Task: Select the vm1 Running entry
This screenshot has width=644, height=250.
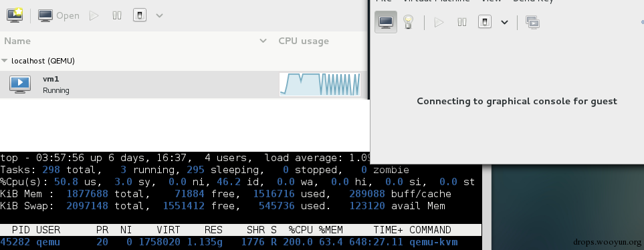Action: (184, 85)
